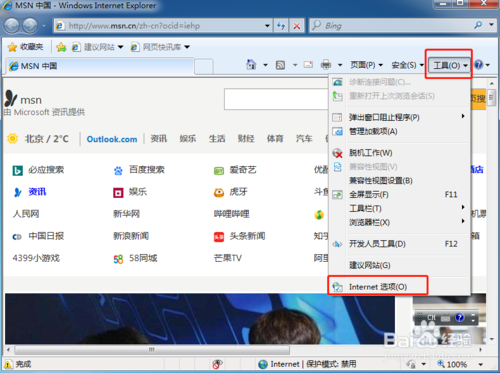
Task: Open the 安全(S) menu
Action: point(407,65)
